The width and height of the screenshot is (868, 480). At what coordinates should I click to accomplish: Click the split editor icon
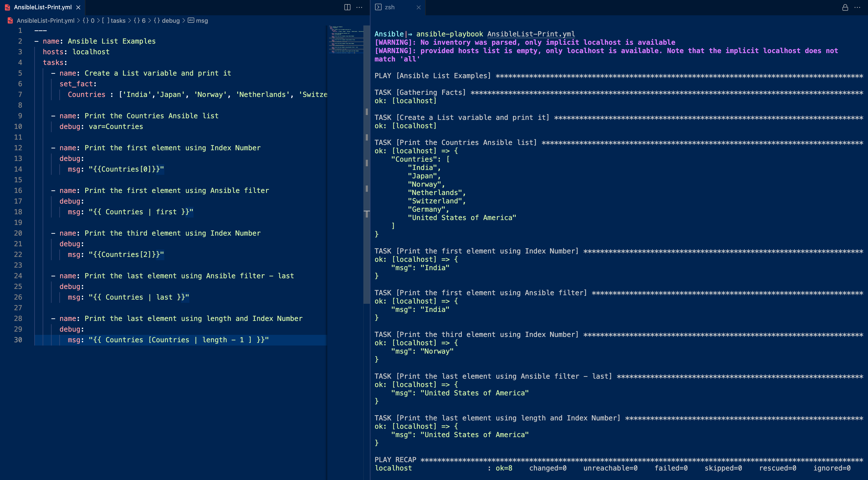[x=347, y=7]
